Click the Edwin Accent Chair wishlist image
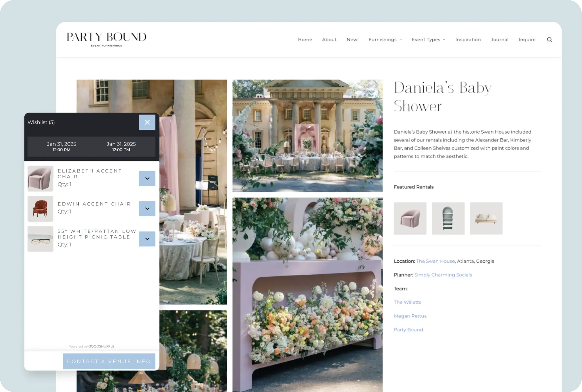 40,209
